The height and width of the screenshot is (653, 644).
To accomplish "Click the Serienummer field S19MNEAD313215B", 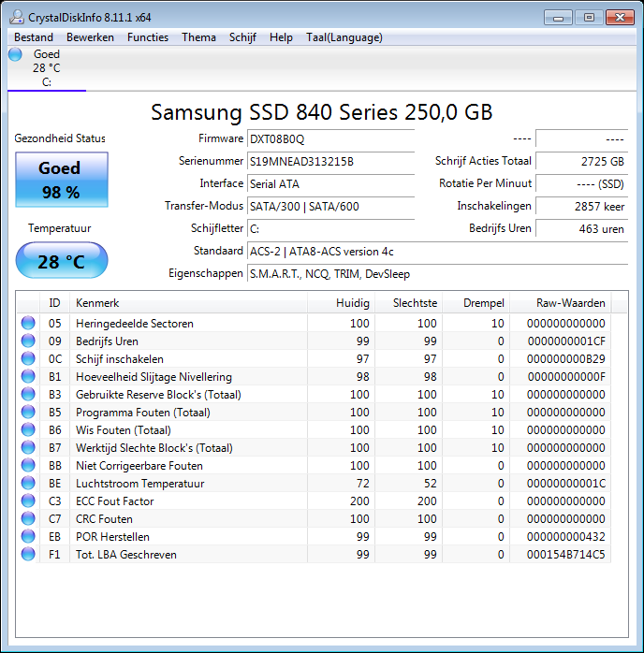I will pos(330,162).
